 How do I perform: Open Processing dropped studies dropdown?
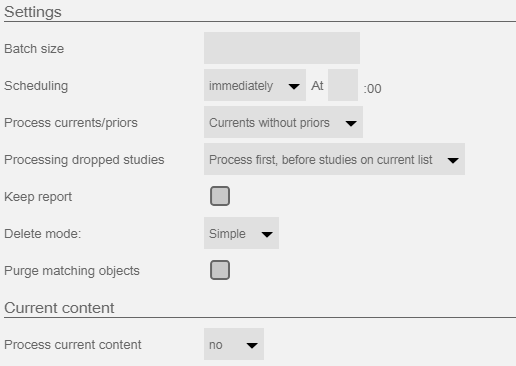click(x=334, y=159)
